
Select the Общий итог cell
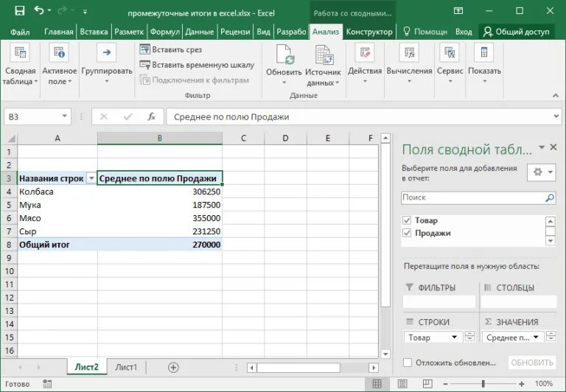(57, 245)
